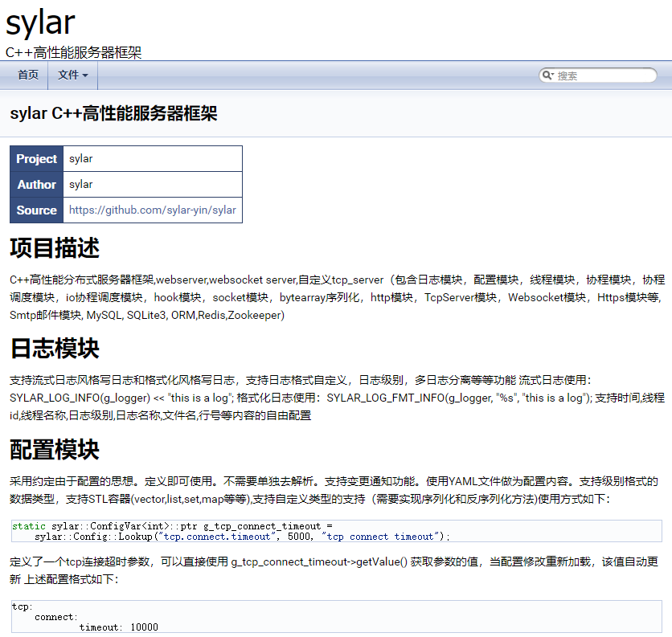672x637 pixels.
Task: Click the sylar value in Project row
Action: point(81,159)
